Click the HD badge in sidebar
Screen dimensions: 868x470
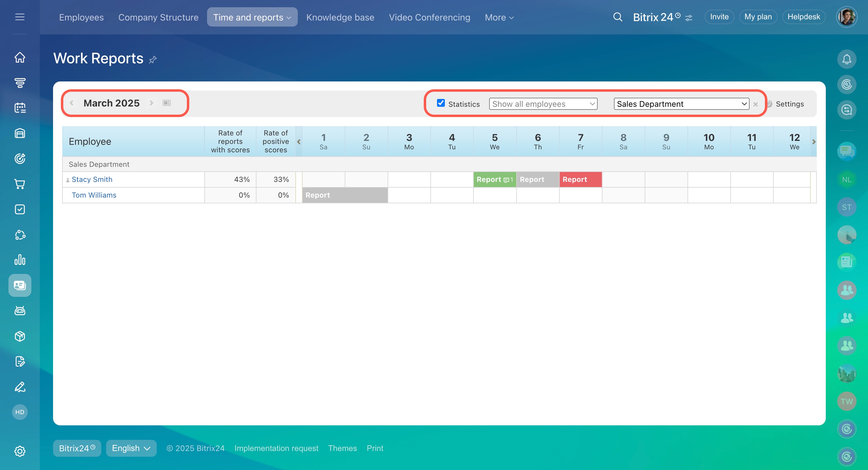[x=20, y=412]
